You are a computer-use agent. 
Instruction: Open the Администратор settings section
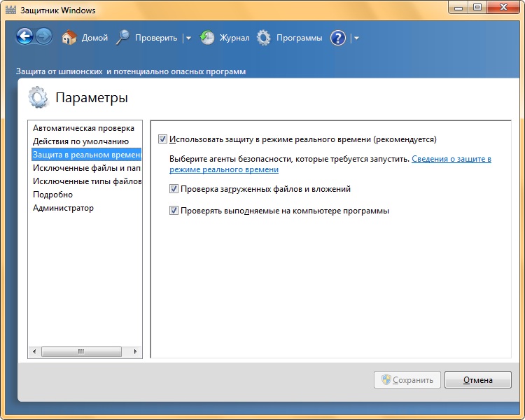click(63, 208)
